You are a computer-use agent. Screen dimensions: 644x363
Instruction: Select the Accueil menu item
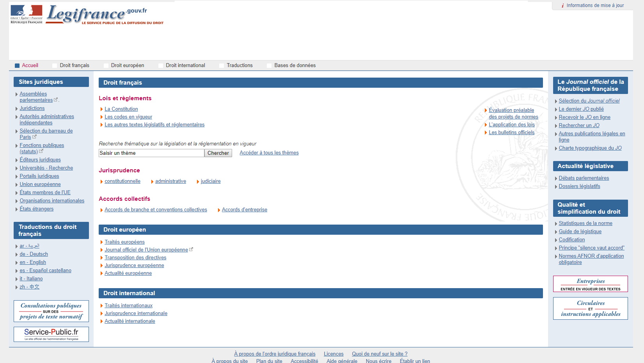pos(30,66)
